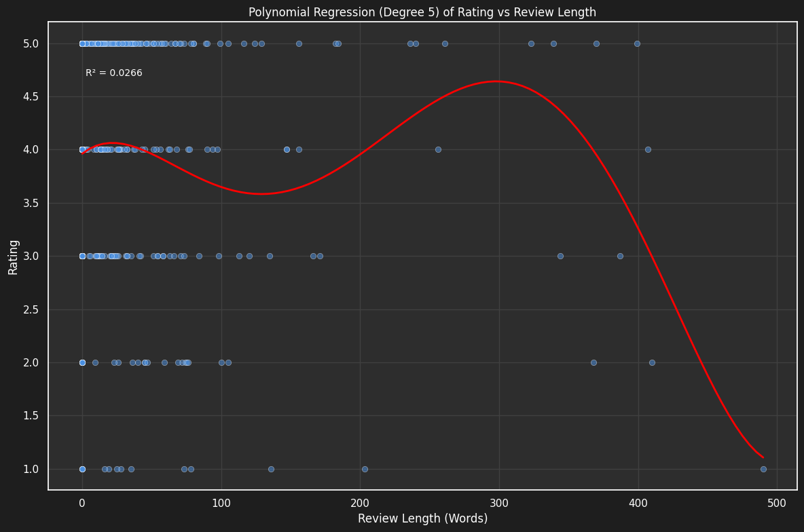Image resolution: width=804 pixels, height=532 pixels.
Task: Select the R² = 0.0266 annotation text
Action: click(x=113, y=73)
